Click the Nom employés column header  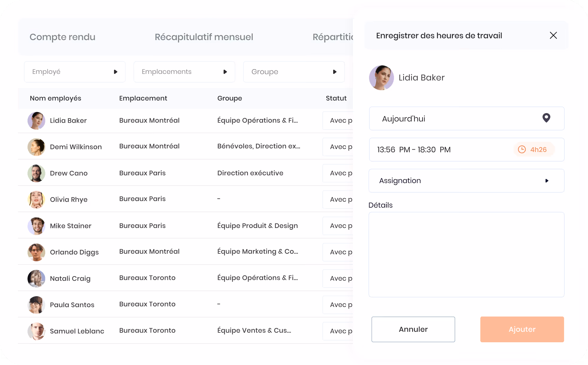56,98
